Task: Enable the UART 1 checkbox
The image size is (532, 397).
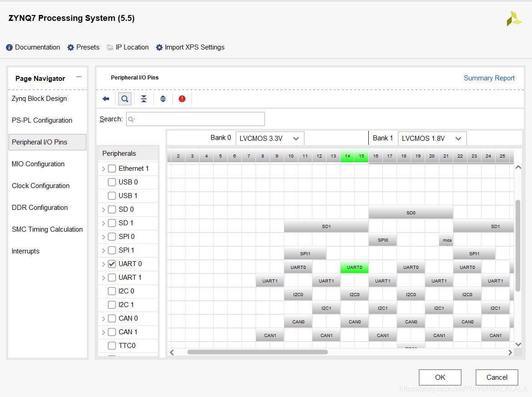Action: point(111,278)
